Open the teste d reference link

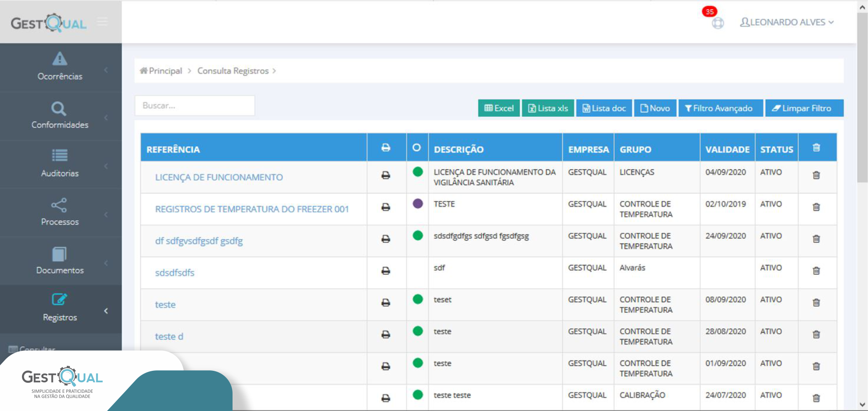tap(169, 337)
